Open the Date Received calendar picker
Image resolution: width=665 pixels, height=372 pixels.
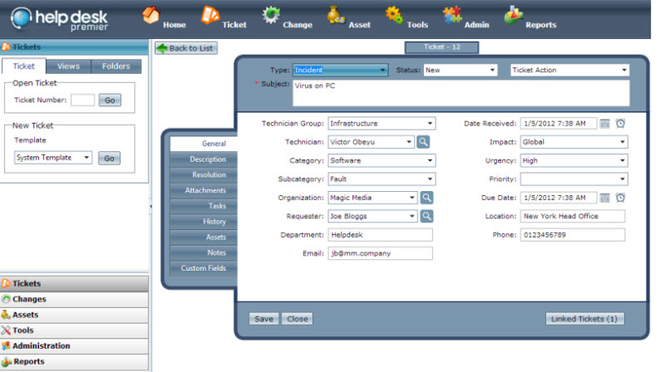[x=605, y=123]
